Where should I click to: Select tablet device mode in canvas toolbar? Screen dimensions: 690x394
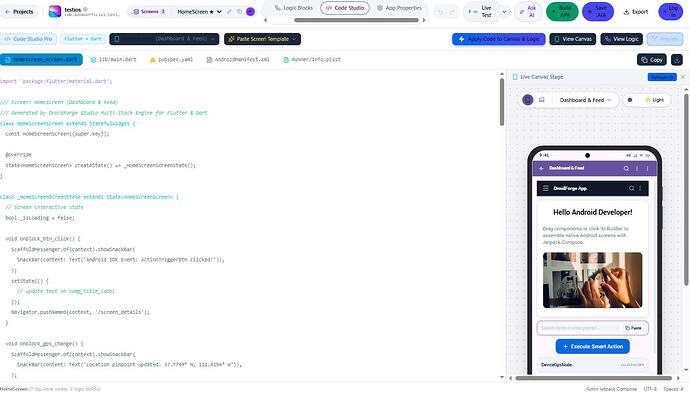[542, 100]
